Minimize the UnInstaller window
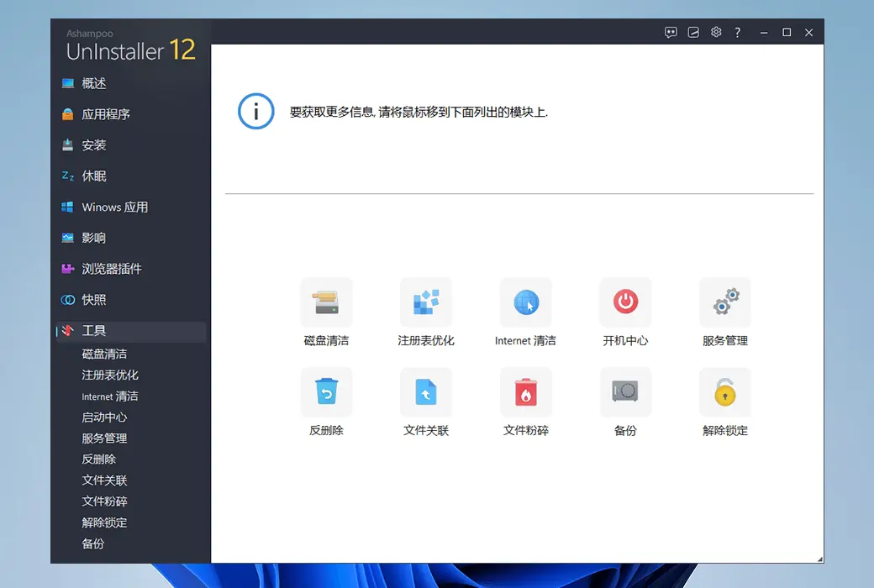874x588 pixels. (764, 32)
